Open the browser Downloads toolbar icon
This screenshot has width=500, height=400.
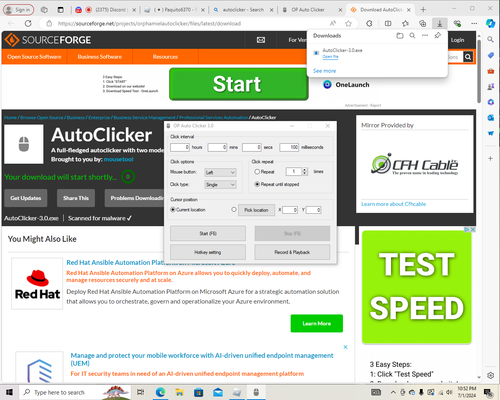440,23
